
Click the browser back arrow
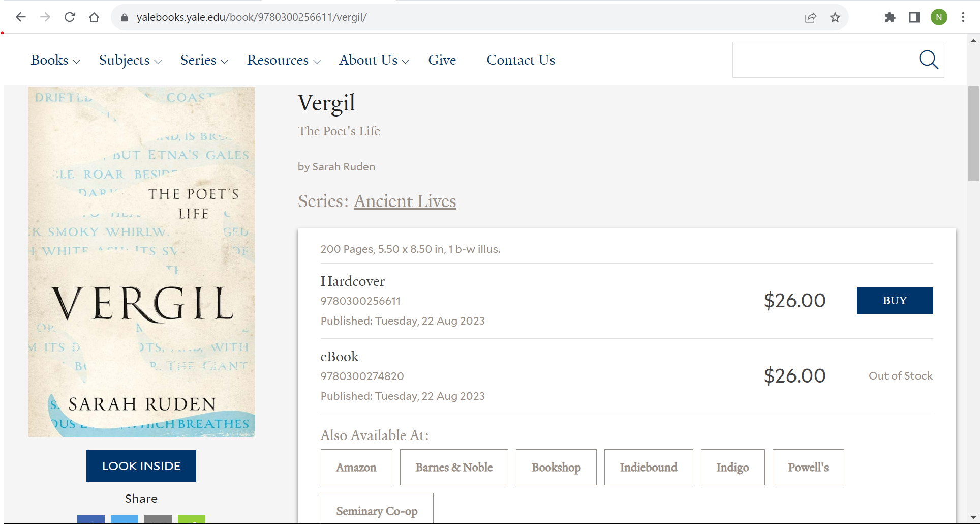point(21,17)
